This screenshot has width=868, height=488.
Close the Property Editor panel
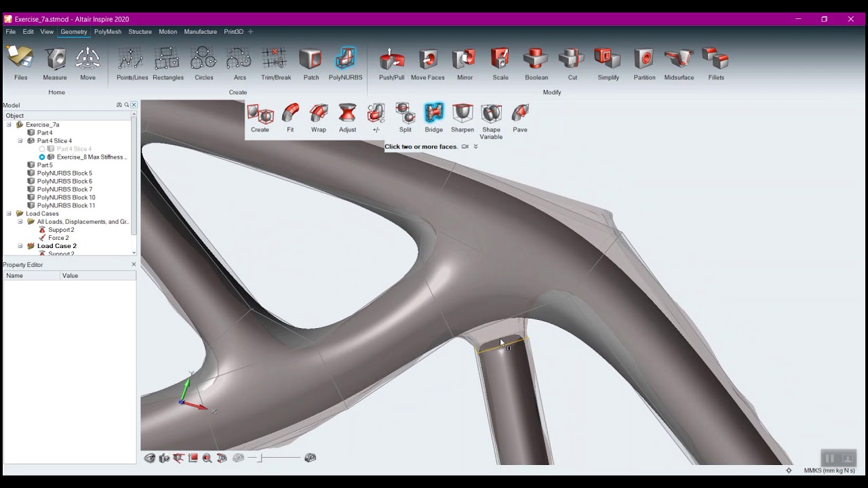click(x=134, y=264)
